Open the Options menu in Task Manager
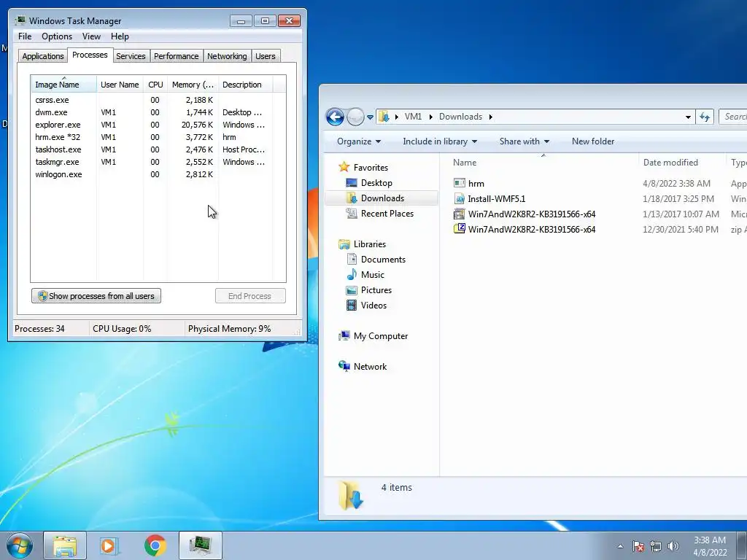The width and height of the screenshot is (747, 560). point(57,36)
